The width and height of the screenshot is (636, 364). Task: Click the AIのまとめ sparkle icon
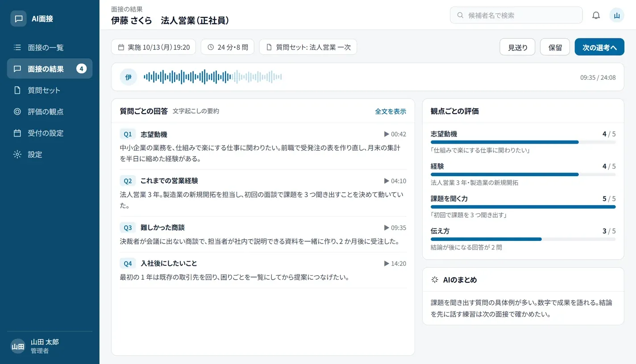[435, 280]
